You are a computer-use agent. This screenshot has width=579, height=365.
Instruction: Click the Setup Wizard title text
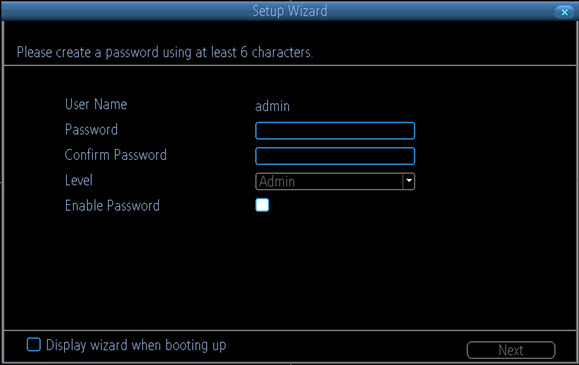(290, 11)
